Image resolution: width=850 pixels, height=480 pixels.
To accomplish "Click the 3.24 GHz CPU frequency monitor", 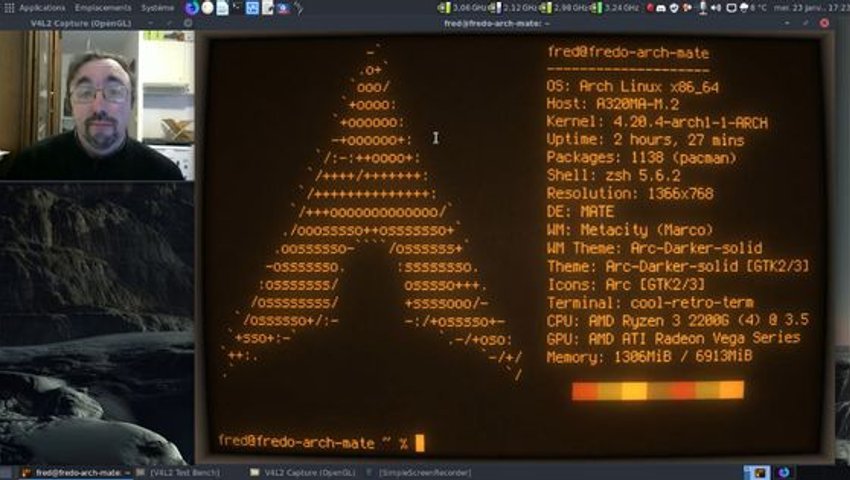I will click(615, 8).
